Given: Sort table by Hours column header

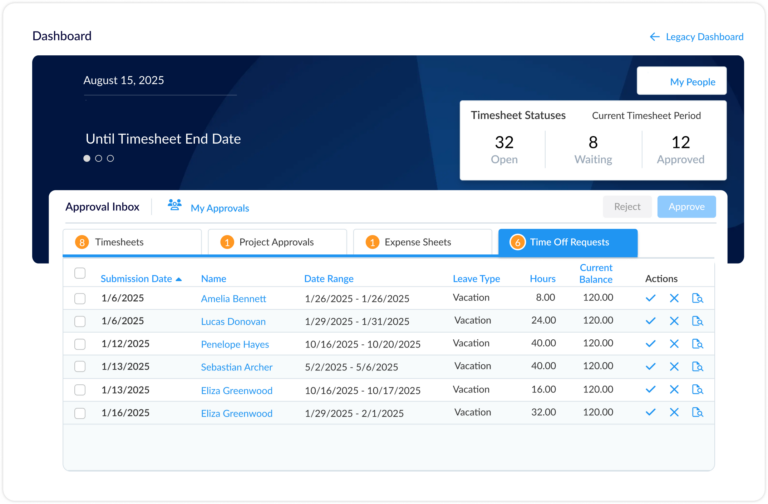Looking at the screenshot, I should coord(542,279).
